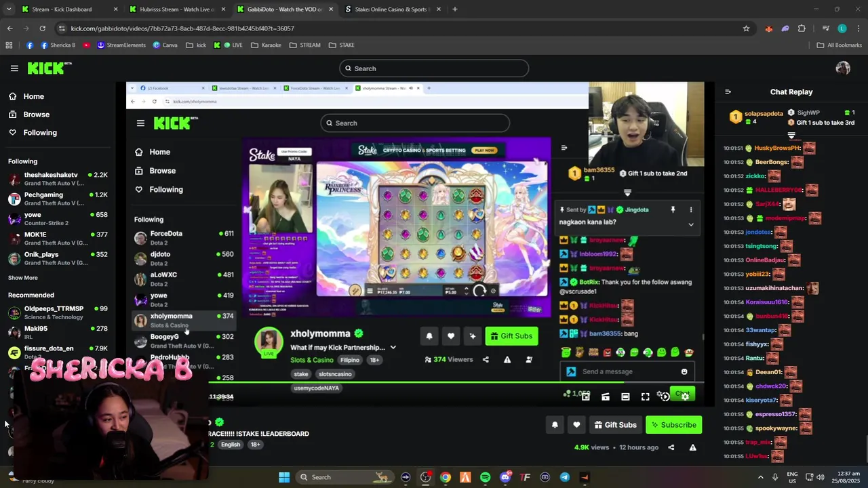Open user profile avatar on Kick
The width and height of the screenshot is (868, 488).
tap(843, 68)
